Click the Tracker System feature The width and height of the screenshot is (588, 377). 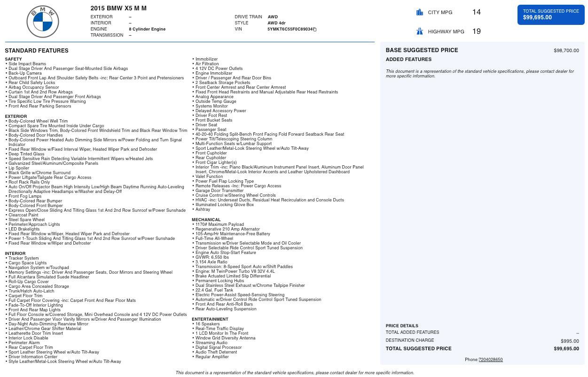click(24, 258)
